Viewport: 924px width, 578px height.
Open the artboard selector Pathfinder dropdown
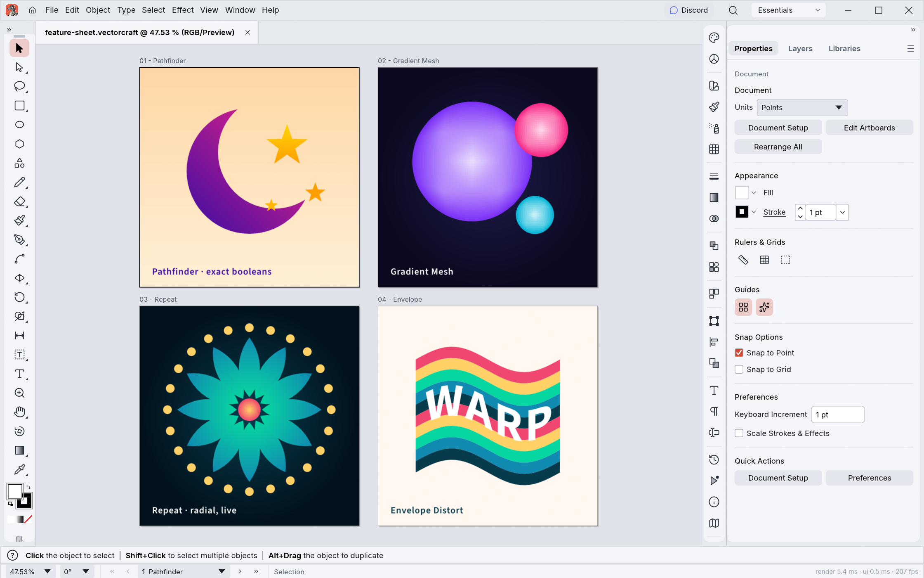click(x=184, y=572)
